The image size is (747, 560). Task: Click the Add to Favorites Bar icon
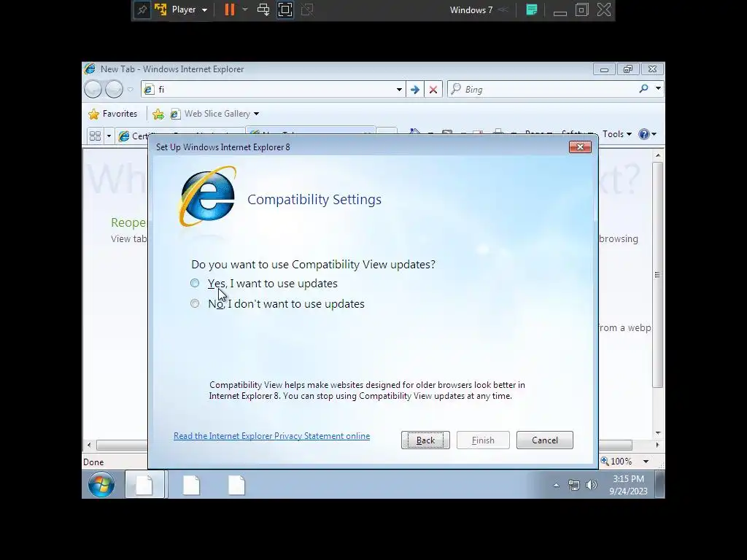(x=158, y=114)
